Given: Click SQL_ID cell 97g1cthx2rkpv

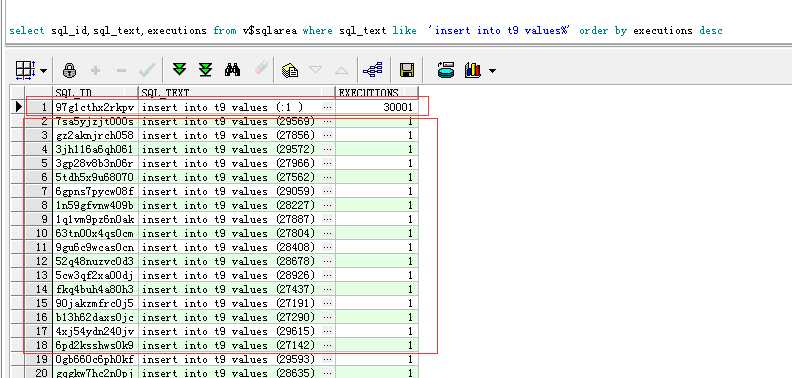Looking at the screenshot, I should coord(95,108).
